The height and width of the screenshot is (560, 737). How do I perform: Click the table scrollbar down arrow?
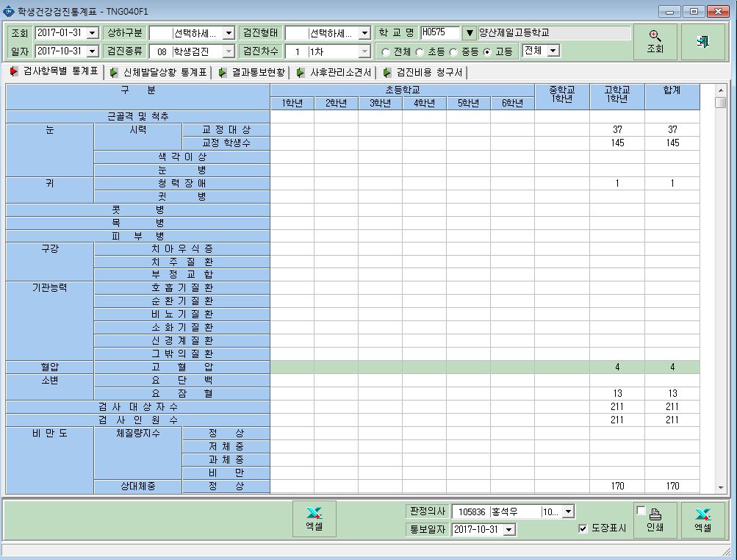(x=721, y=487)
